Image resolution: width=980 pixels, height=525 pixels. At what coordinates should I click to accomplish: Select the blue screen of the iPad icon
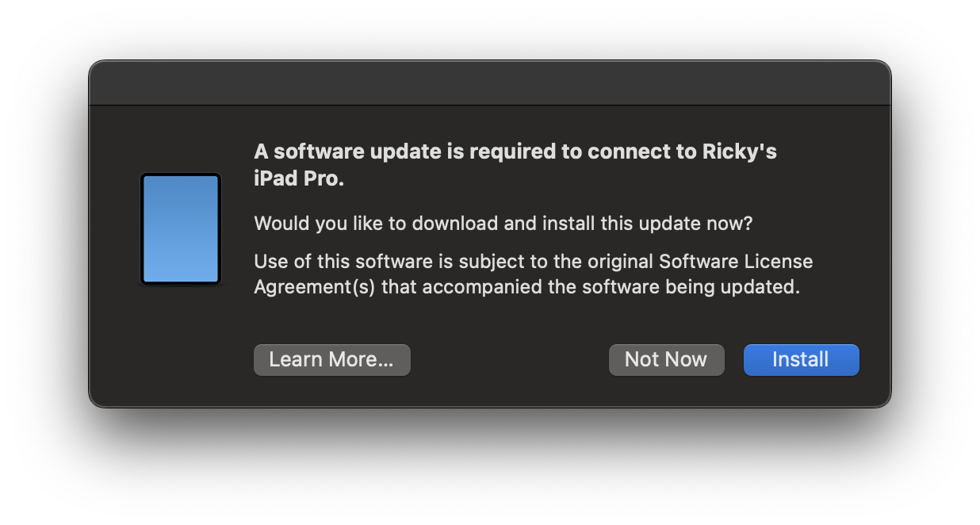[181, 229]
